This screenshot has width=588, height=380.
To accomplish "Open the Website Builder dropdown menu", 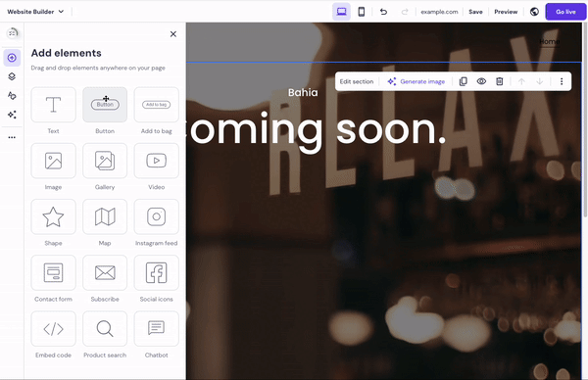I will pyautogui.click(x=35, y=12).
